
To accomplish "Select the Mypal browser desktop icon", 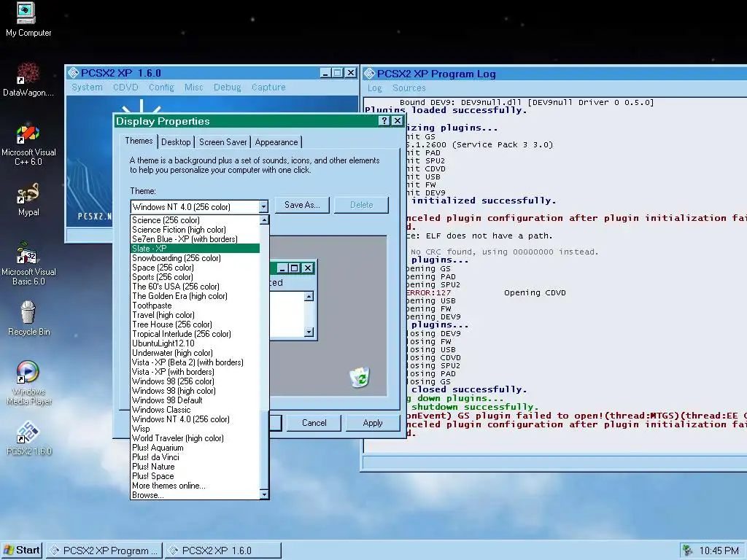I will click(x=28, y=200).
